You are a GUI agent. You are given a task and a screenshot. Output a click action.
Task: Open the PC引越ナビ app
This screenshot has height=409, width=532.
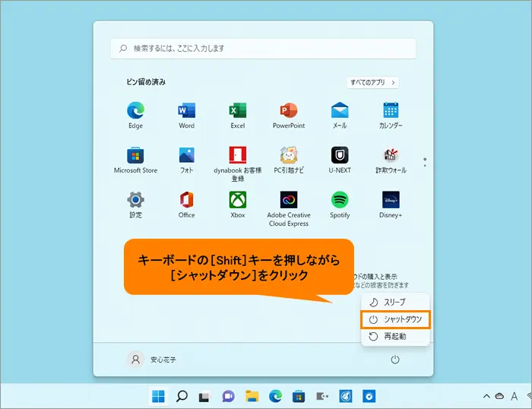(x=289, y=160)
